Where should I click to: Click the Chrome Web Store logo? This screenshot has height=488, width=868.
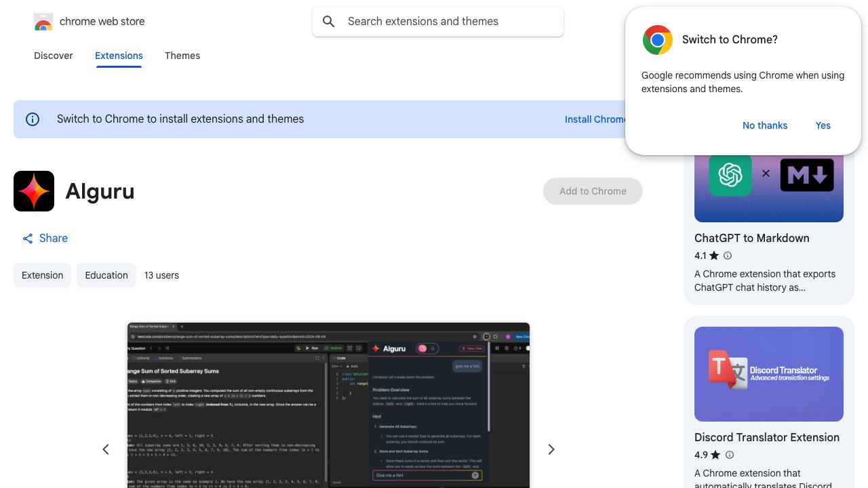point(43,22)
